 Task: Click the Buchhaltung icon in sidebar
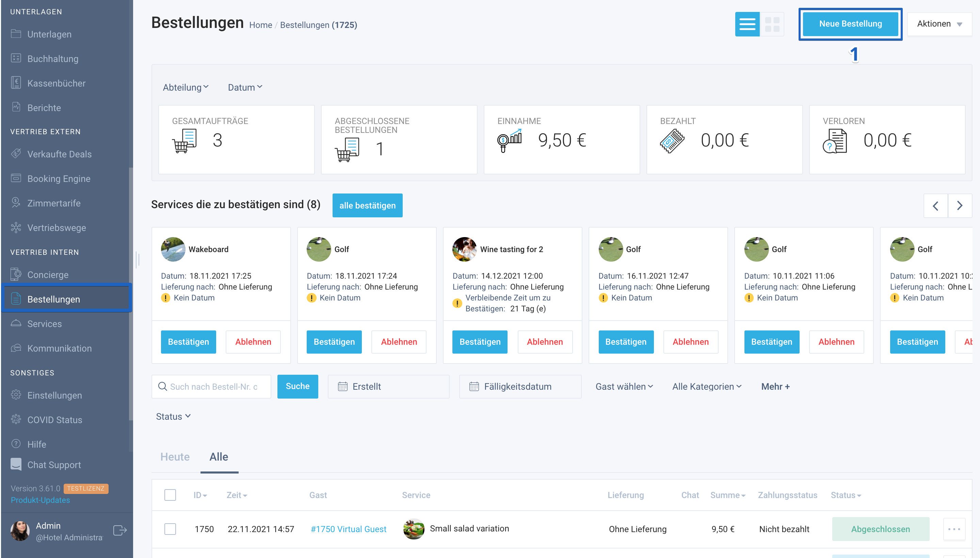pyautogui.click(x=16, y=58)
